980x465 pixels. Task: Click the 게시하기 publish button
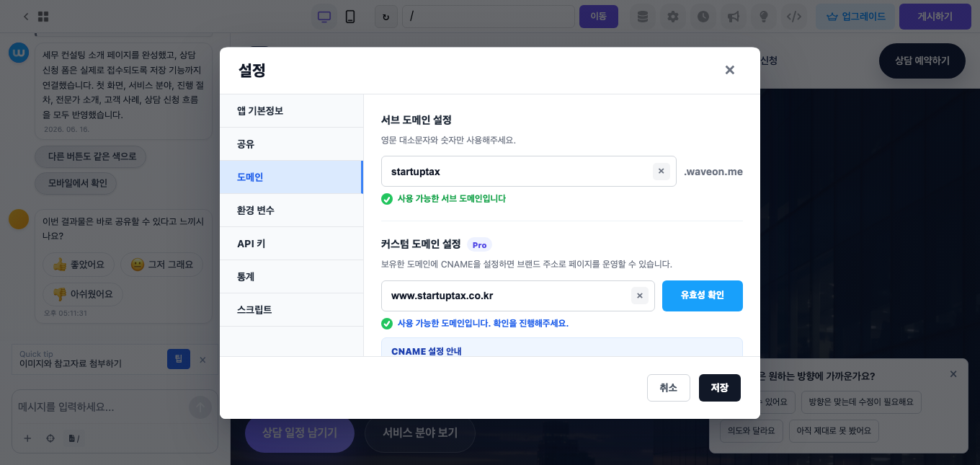click(935, 17)
